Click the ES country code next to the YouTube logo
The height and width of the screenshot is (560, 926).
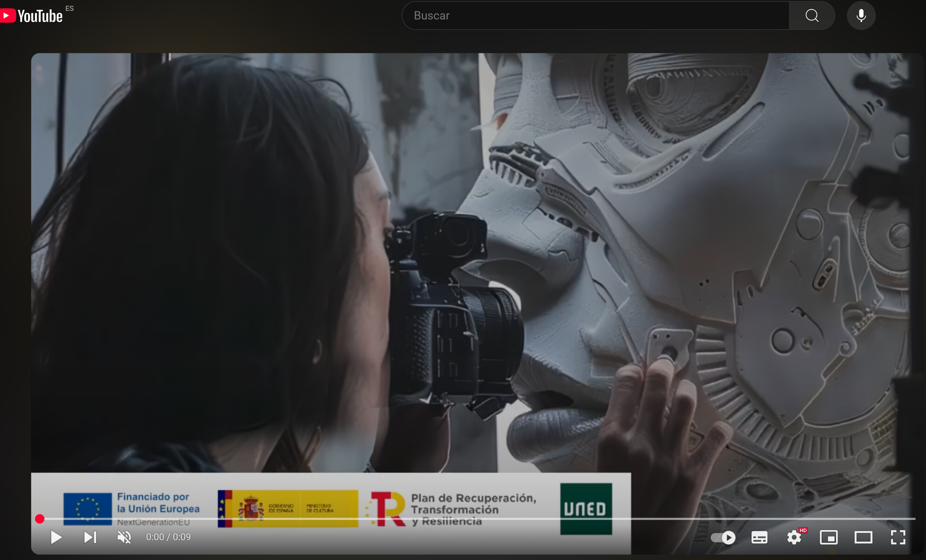(70, 8)
